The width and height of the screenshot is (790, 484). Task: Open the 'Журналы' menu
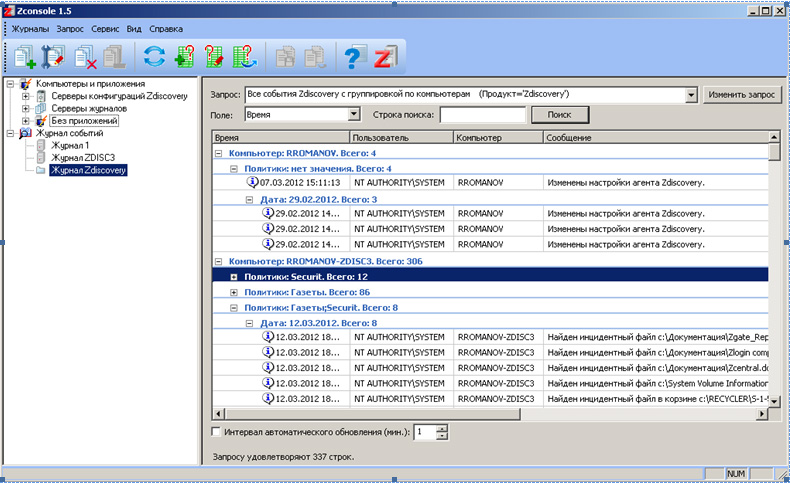point(30,29)
